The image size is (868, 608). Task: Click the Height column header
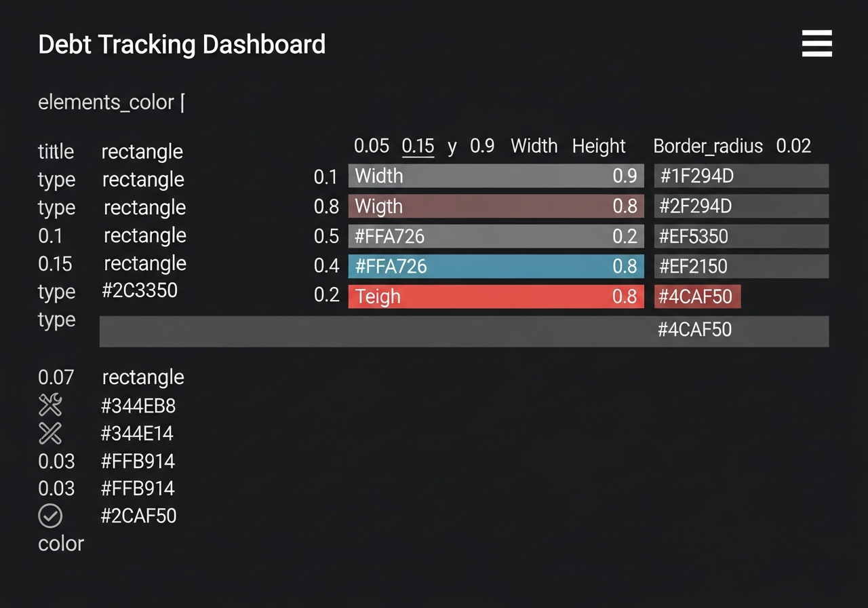coord(599,146)
